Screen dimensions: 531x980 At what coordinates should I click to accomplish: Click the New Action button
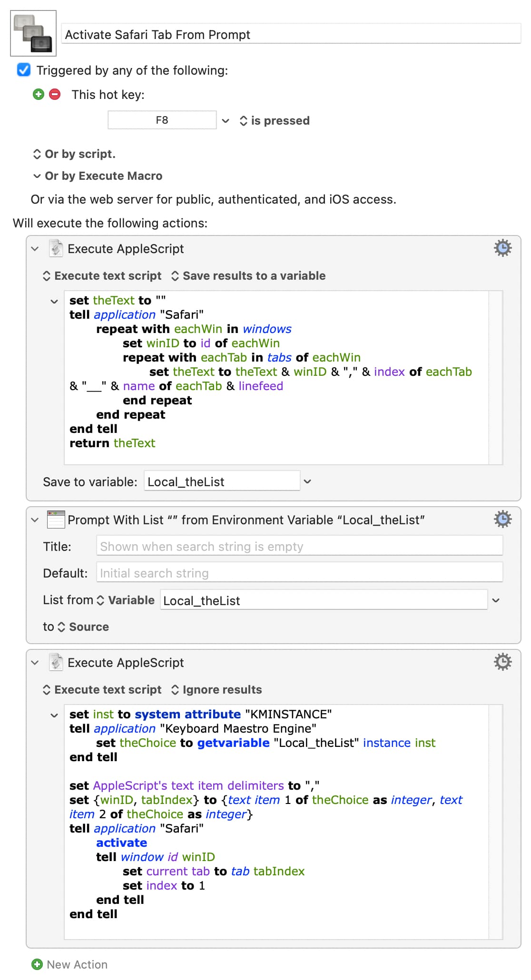pos(70,964)
